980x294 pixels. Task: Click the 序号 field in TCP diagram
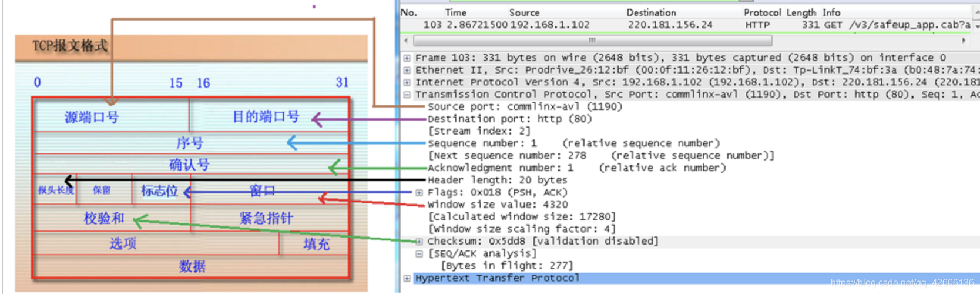[x=192, y=143]
